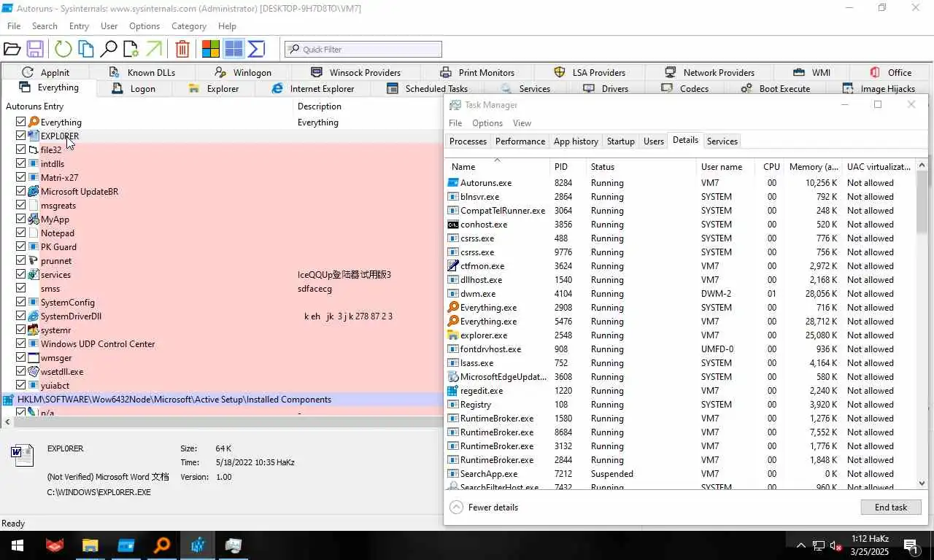Click the Open file toolbar icon in Autoruns
Screen dimensions: 934x560
(12, 49)
